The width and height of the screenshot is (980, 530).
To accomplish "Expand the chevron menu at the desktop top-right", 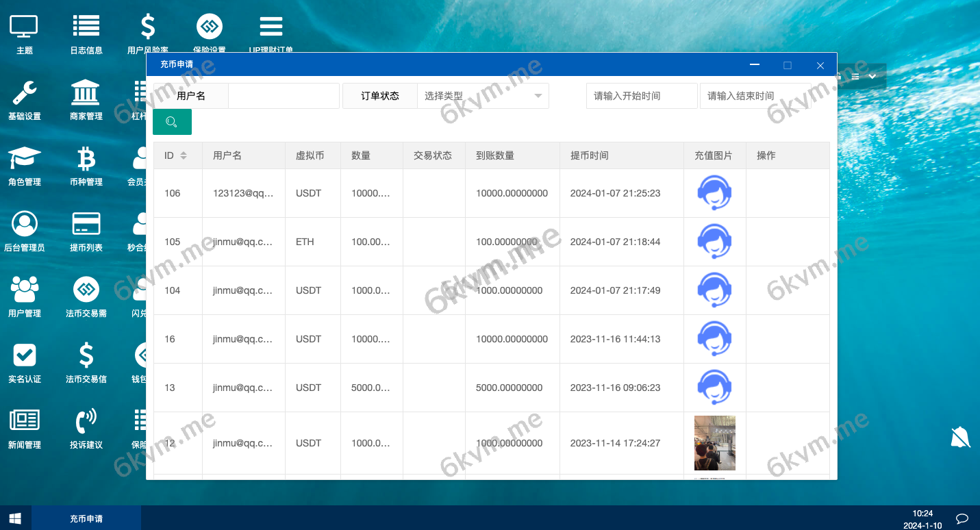I will tap(872, 77).
